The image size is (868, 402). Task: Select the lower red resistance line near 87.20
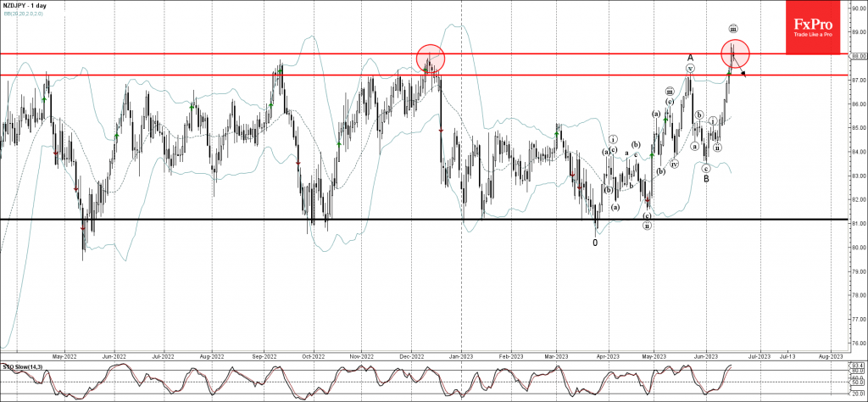pos(254,75)
